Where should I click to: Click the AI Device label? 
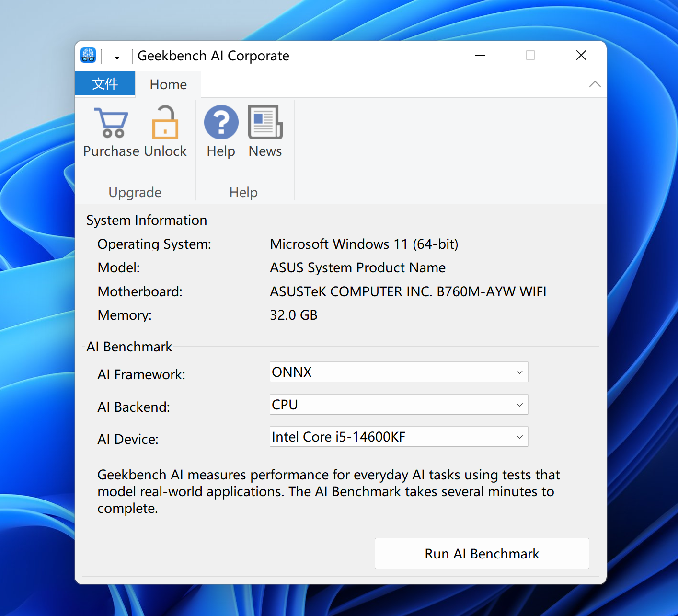(x=128, y=439)
